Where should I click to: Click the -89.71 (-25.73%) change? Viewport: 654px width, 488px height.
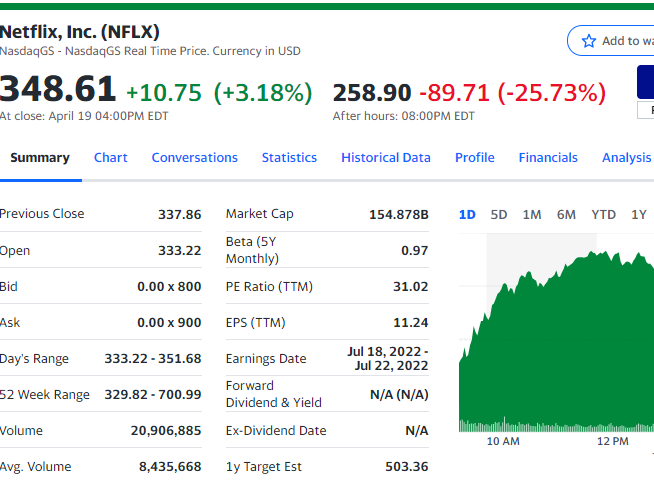(513, 93)
